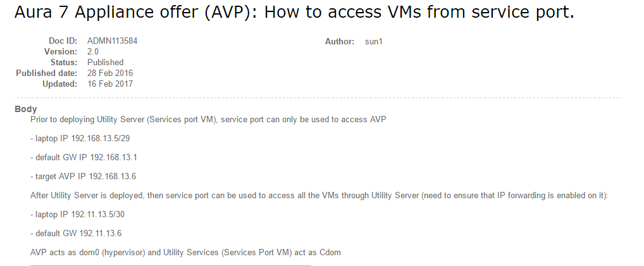The width and height of the screenshot is (644, 266).
Task: Click the version number 2.0
Action: tap(93, 51)
